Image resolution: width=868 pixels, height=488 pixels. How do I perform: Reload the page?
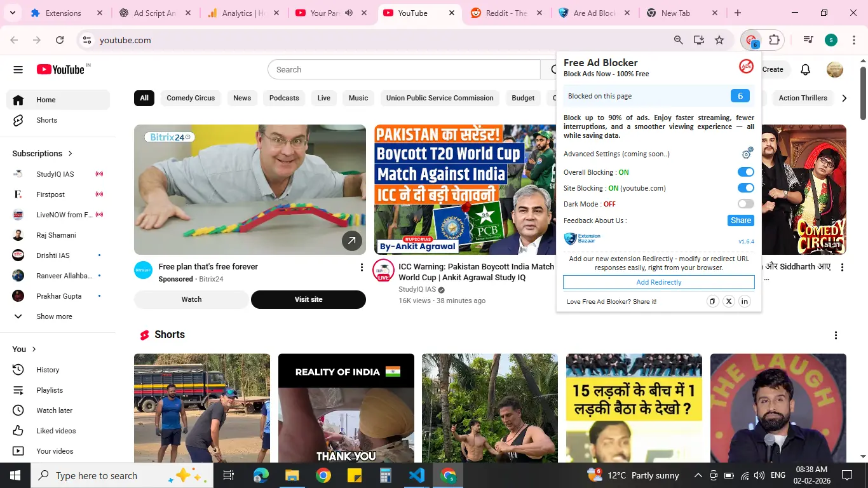60,40
